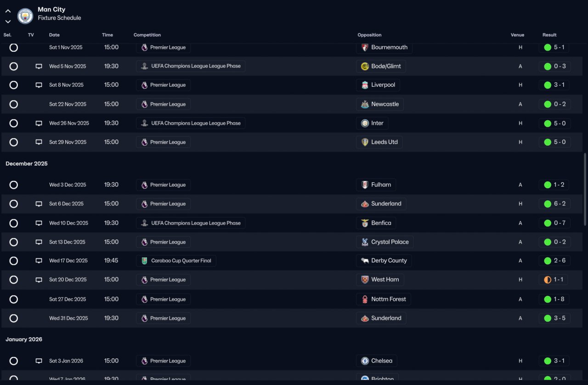Click the TV icon on the Inter fixture
Screen dimensions: 588x385
[39, 123]
